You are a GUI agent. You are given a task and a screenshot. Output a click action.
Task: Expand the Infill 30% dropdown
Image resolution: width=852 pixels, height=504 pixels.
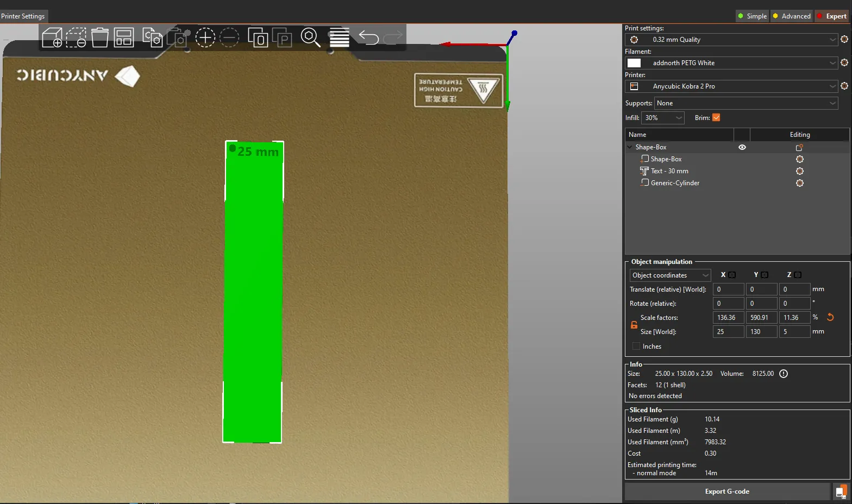tap(663, 118)
